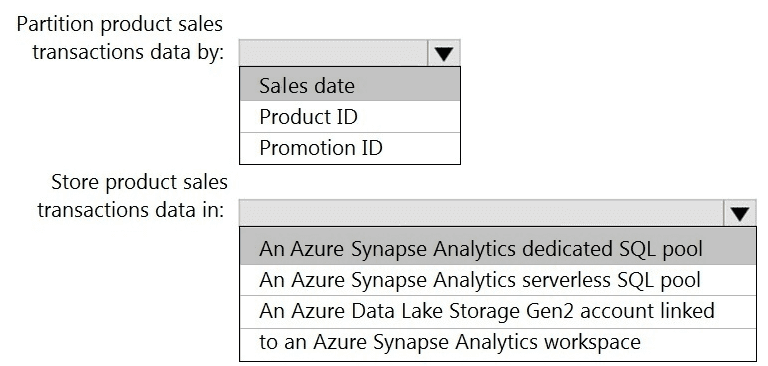Screen dimensions: 768x366
Task: Click the "Store product sales" label text
Action: (x=140, y=182)
